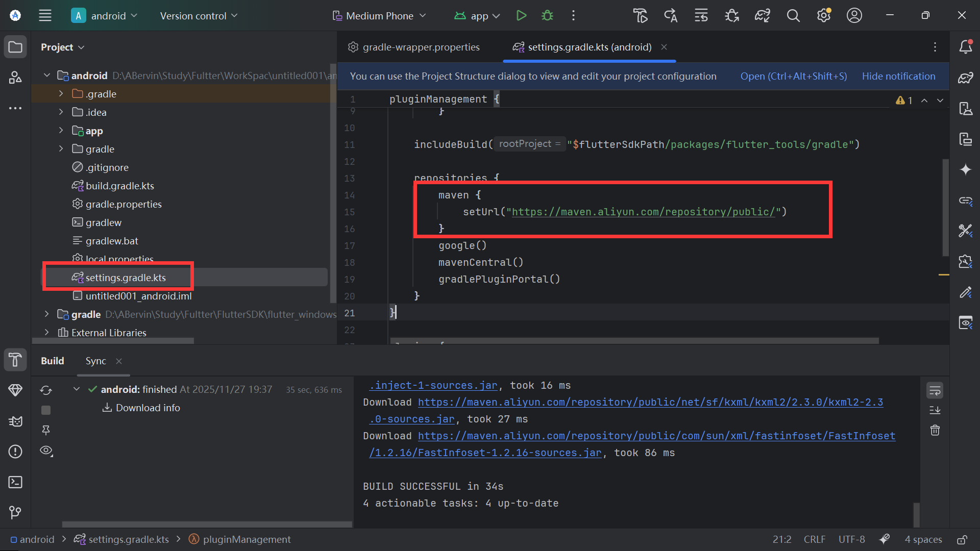
Task: Clear the build output with the trash icon
Action: (935, 430)
